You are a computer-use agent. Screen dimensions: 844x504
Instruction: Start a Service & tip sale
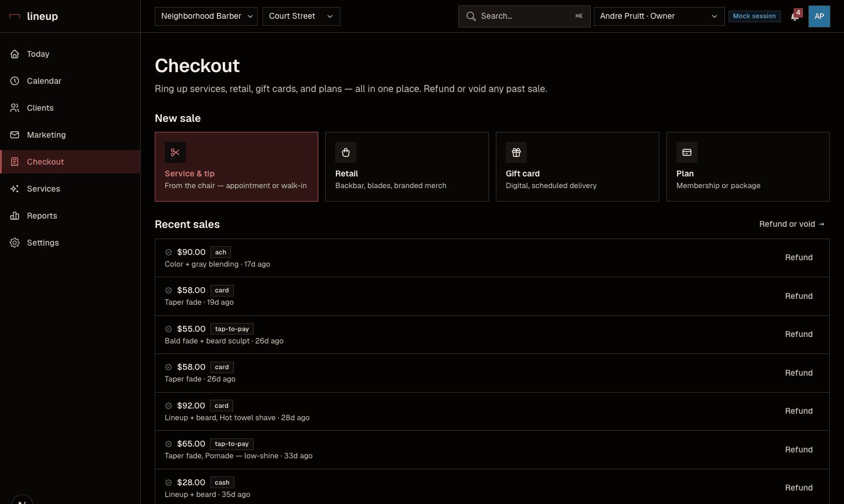(236, 166)
